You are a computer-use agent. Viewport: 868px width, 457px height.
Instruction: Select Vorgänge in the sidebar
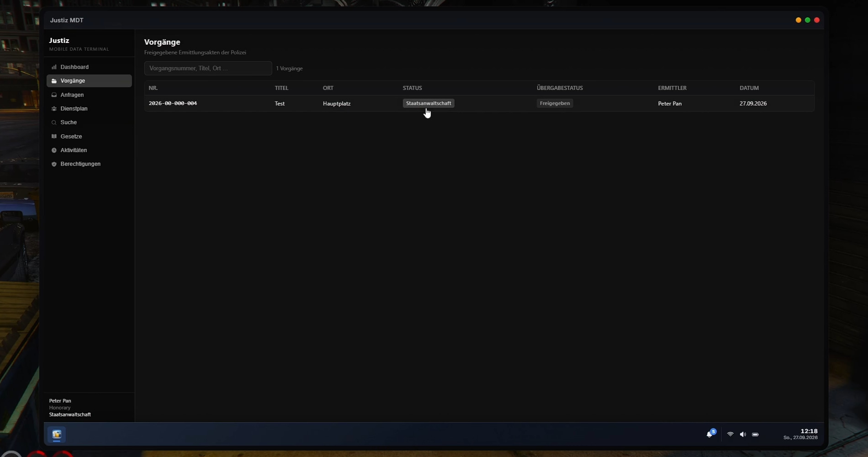tap(89, 81)
